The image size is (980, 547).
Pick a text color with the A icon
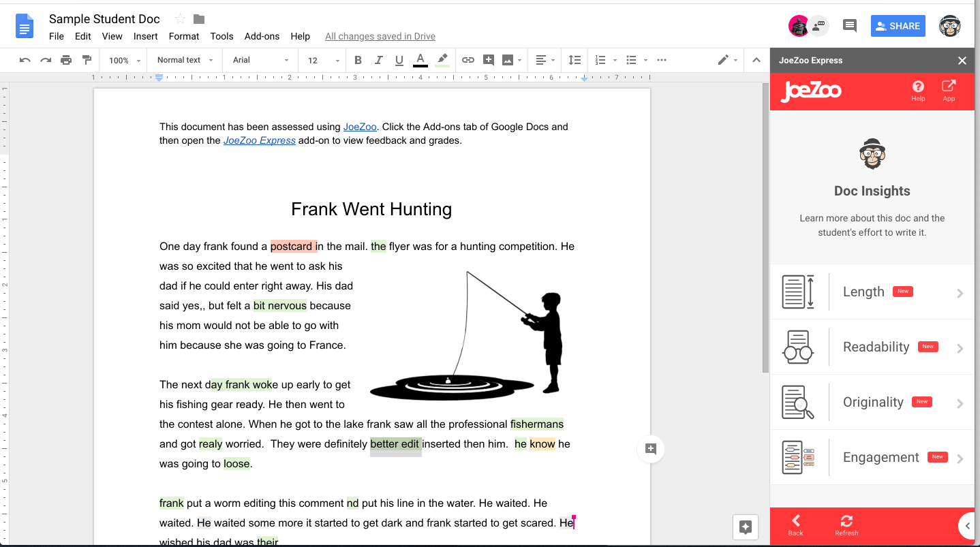click(420, 60)
